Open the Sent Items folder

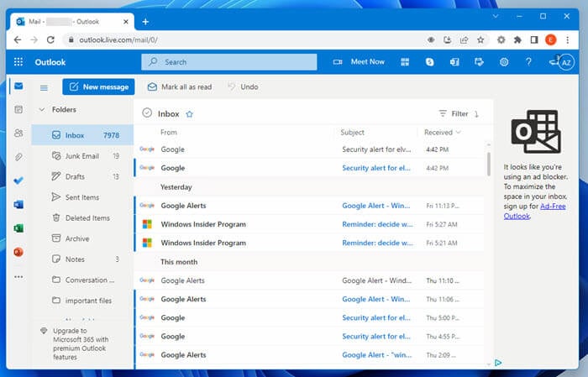coord(82,197)
